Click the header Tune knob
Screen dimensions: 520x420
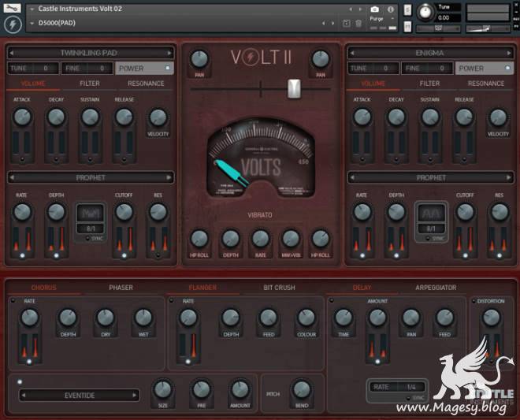pyautogui.click(x=425, y=13)
